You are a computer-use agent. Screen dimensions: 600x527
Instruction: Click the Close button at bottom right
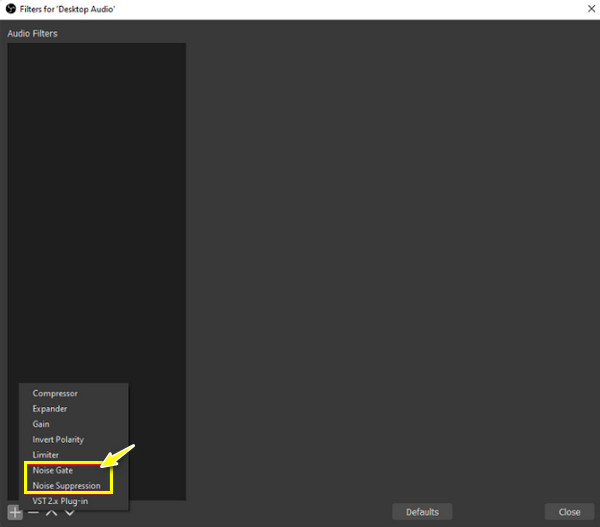click(569, 512)
